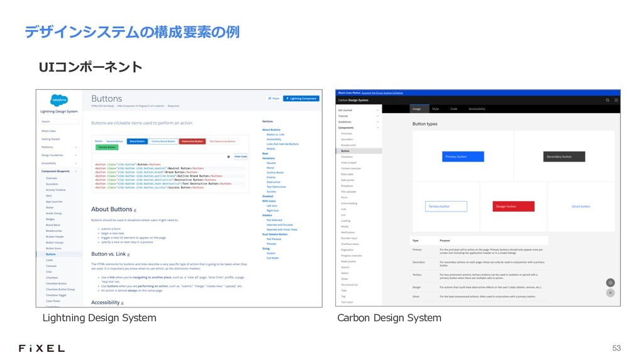Screen dimensions: 644x362
Task: Select Dropdown in Carbon sidebar
Action: 347,186
